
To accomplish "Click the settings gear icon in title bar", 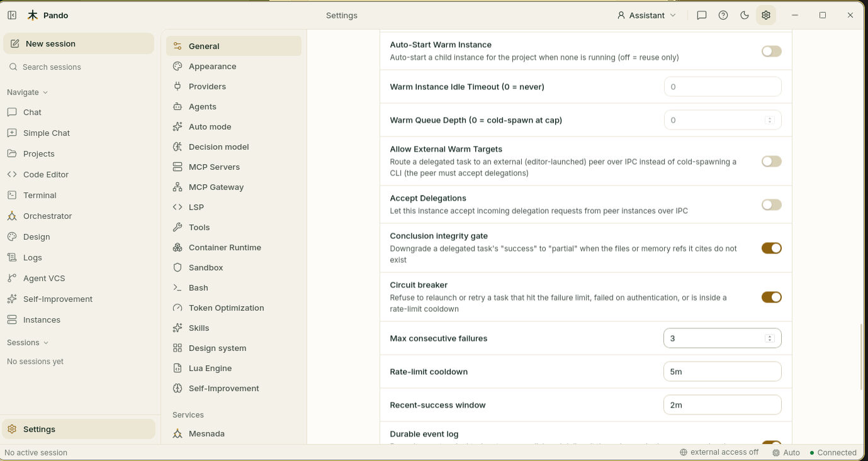I will [x=766, y=15].
